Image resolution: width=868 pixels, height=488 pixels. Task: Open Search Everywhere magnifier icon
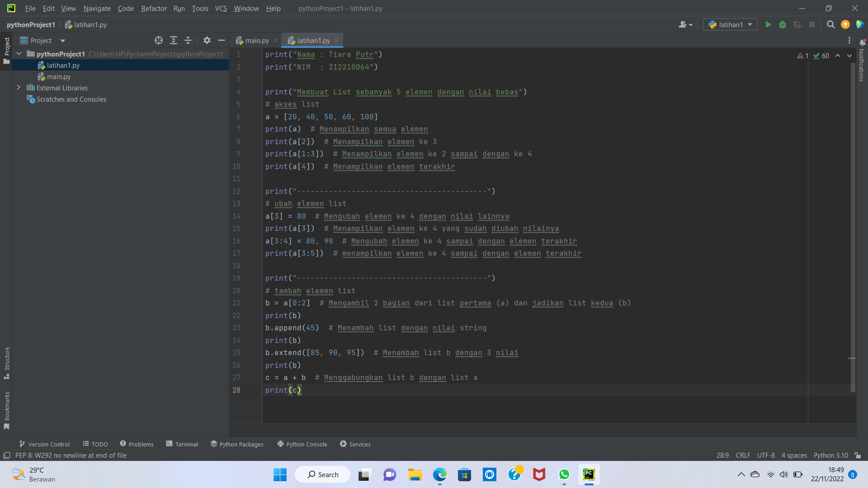pos(830,24)
